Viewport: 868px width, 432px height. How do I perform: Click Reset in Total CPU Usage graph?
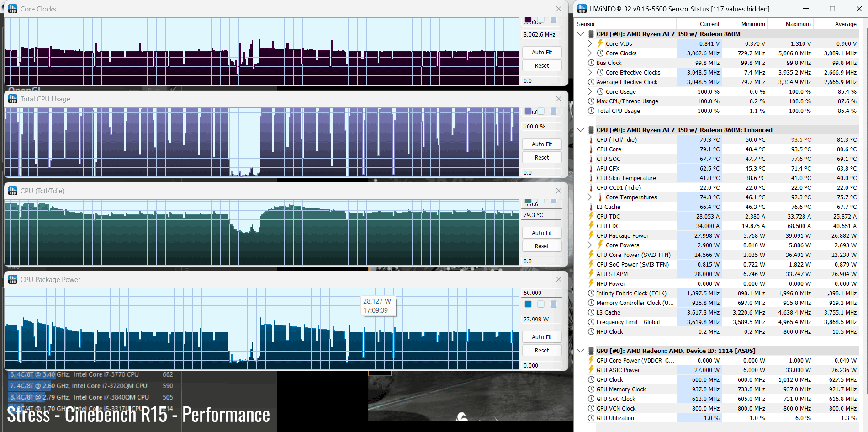point(542,157)
